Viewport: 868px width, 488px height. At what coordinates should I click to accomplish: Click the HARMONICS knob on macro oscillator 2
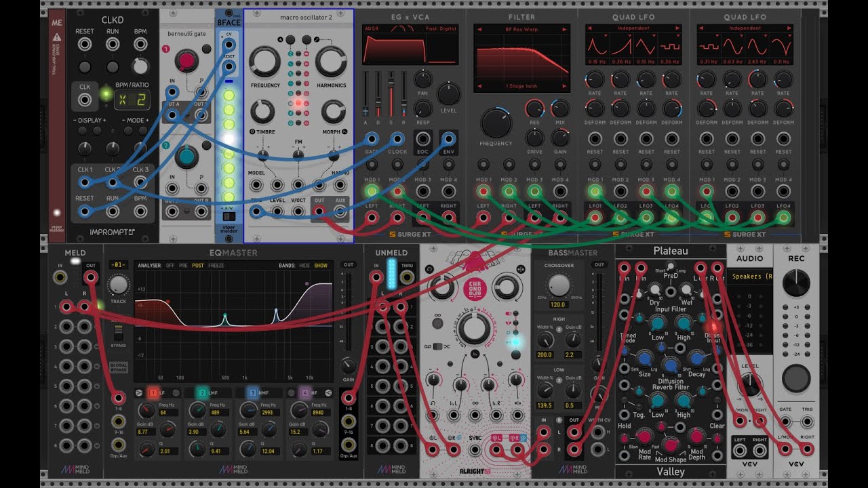click(x=331, y=62)
